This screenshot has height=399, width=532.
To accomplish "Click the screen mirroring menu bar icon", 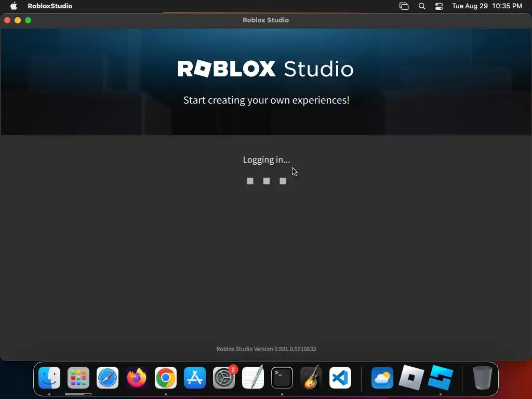I will [x=404, y=6].
